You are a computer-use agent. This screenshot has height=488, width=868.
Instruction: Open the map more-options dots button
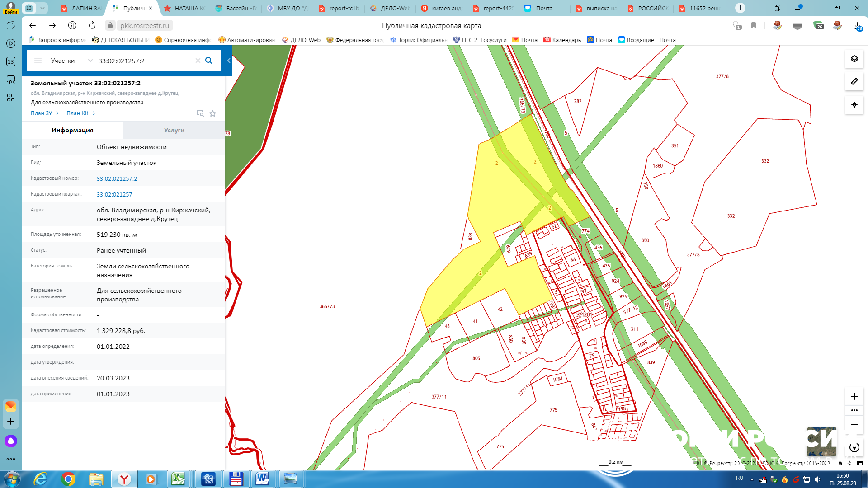point(854,410)
